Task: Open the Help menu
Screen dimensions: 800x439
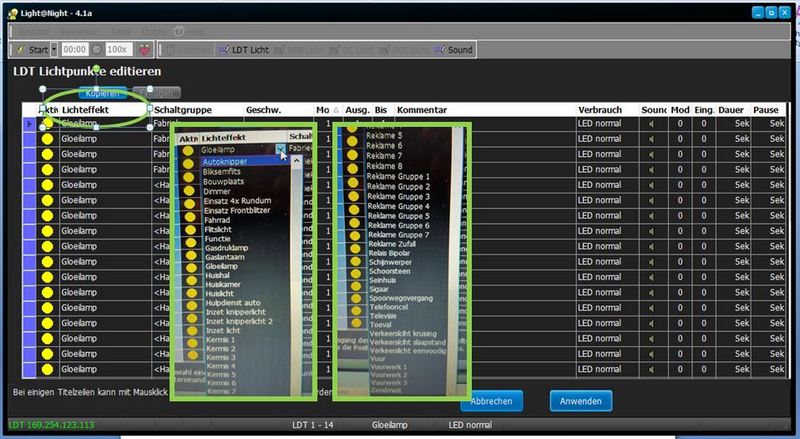Action: [188, 32]
